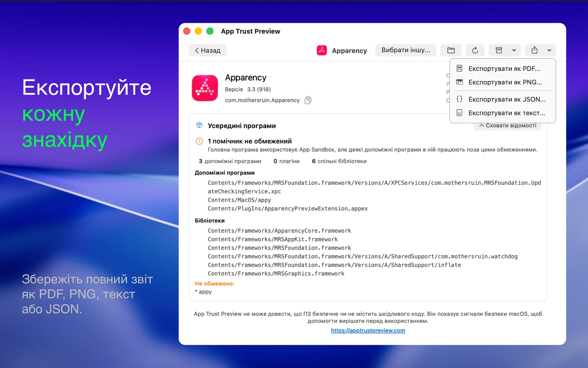The width and height of the screenshot is (588, 368).
Task: Open the https://apptrustpreview.com link
Action: [x=368, y=330]
